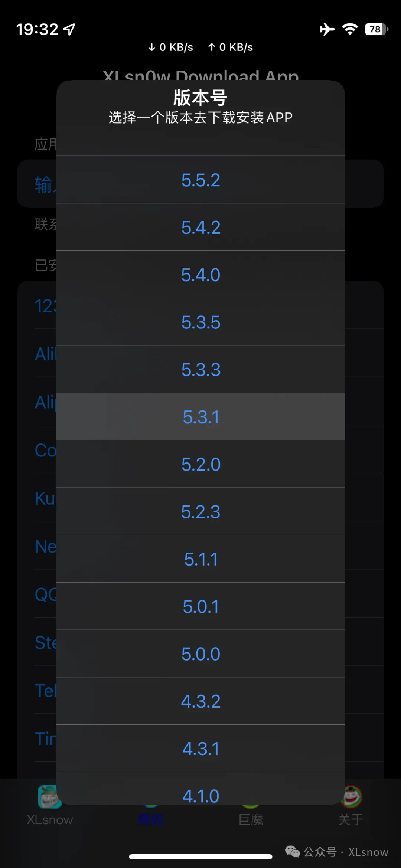Choose version 4.3.1
401x868 pixels.
pos(200,749)
